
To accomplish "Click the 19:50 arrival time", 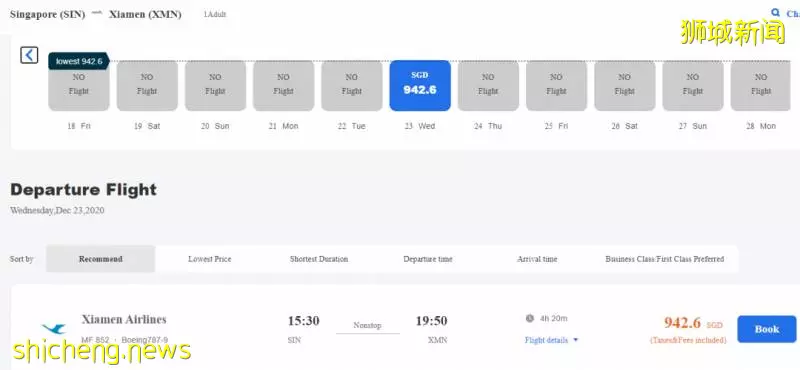I will point(431,321).
